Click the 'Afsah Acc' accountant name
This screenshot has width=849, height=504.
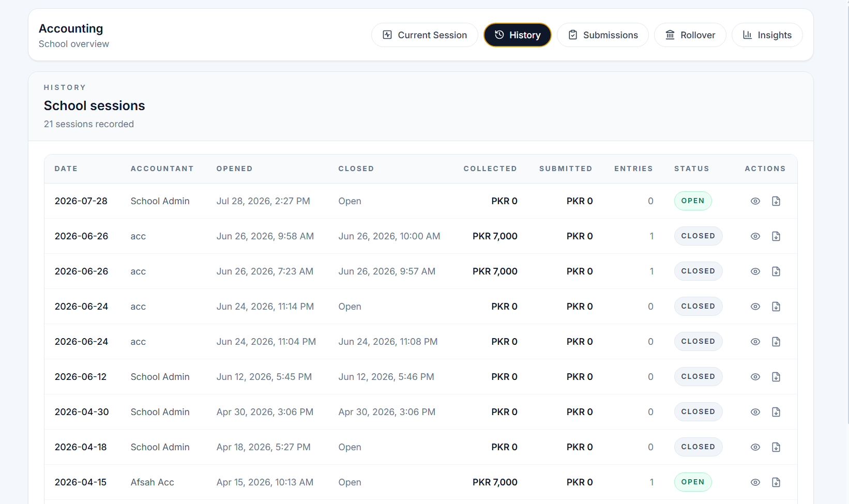153,482
